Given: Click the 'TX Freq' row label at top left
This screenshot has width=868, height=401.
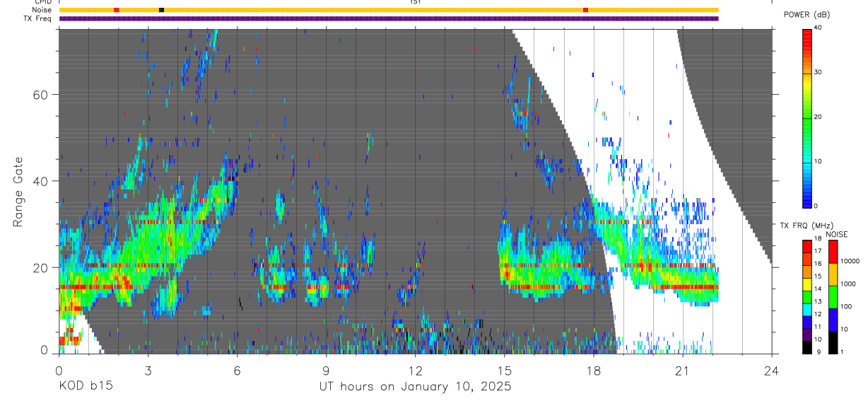Looking at the screenshot, I should [x=39, y=18].
